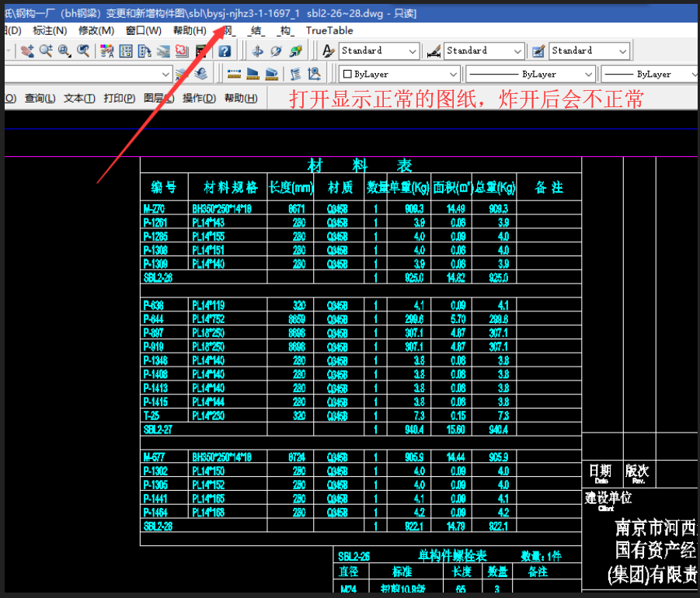Open the top 帮助(H) menu

coord(190,30)
